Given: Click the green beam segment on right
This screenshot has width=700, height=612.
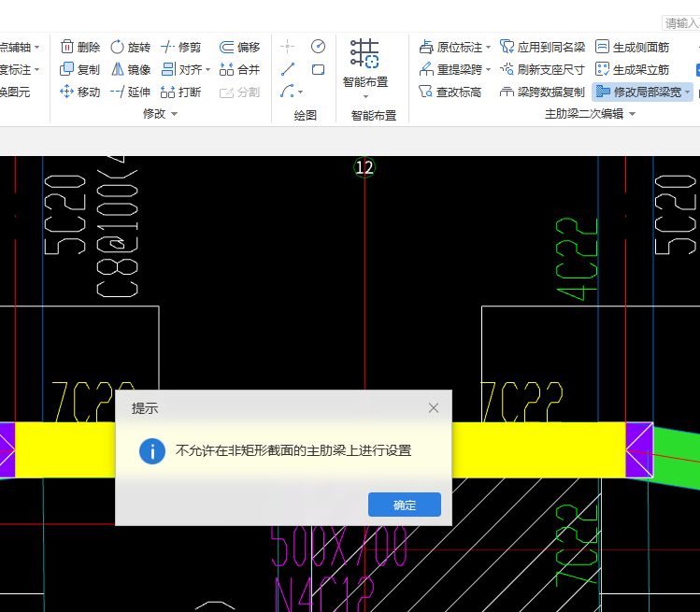Looking at the screenshot, I should [677, 458].
